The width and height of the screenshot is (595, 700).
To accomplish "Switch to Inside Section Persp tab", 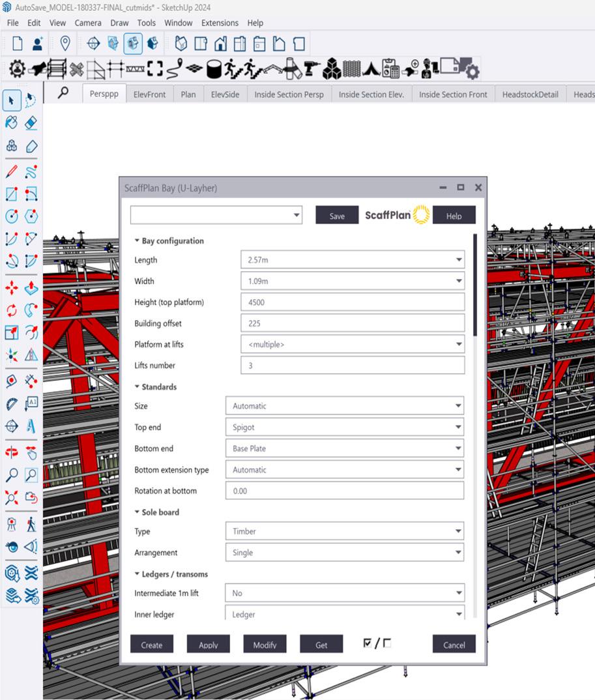I will (289, 95).
